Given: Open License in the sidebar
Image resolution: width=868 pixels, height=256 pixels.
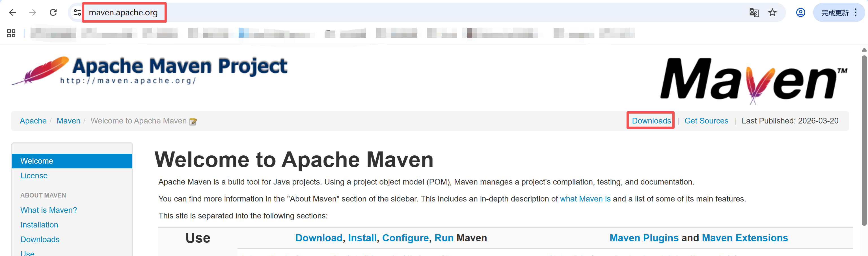Looking at the screenshot, I should tap(34, 175).
